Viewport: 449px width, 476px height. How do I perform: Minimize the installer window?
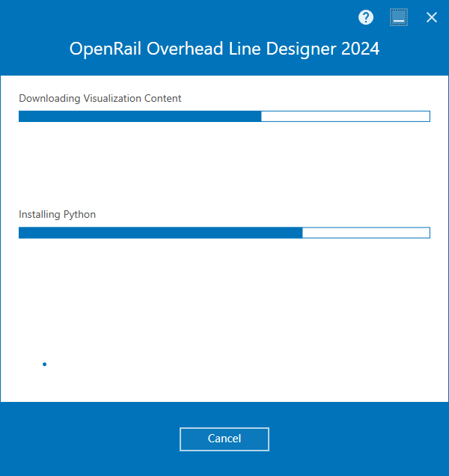coord(399,17)
